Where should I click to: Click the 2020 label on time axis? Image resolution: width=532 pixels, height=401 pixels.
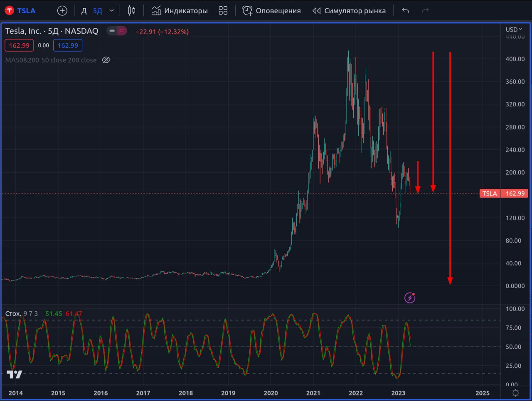(271, 393)
